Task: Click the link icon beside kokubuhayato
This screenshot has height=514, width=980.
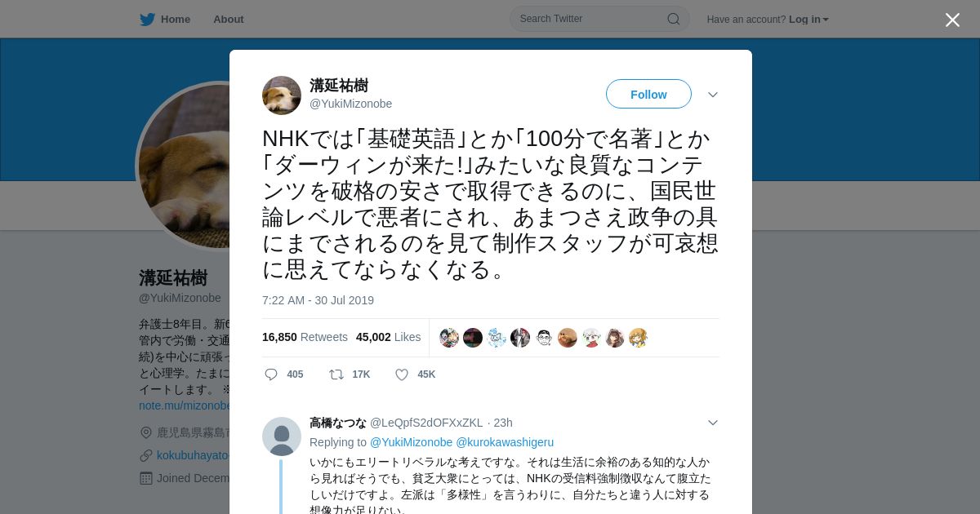Action: coord(146,455)
